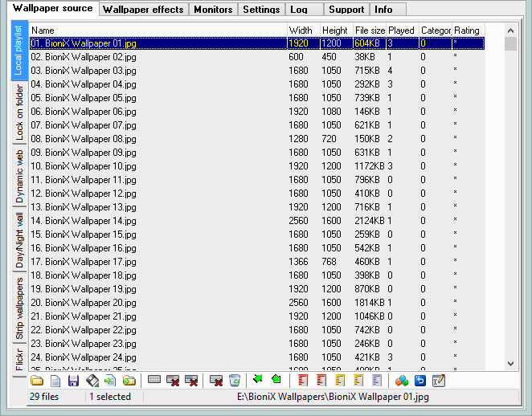Open the Monitors tab
This screenshot has width=532, height=416.
213,10
